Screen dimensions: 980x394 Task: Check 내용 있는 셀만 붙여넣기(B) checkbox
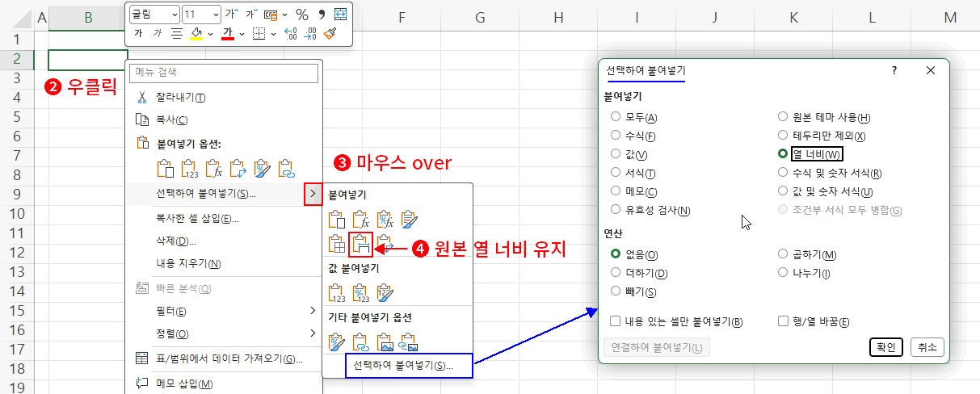616,321
